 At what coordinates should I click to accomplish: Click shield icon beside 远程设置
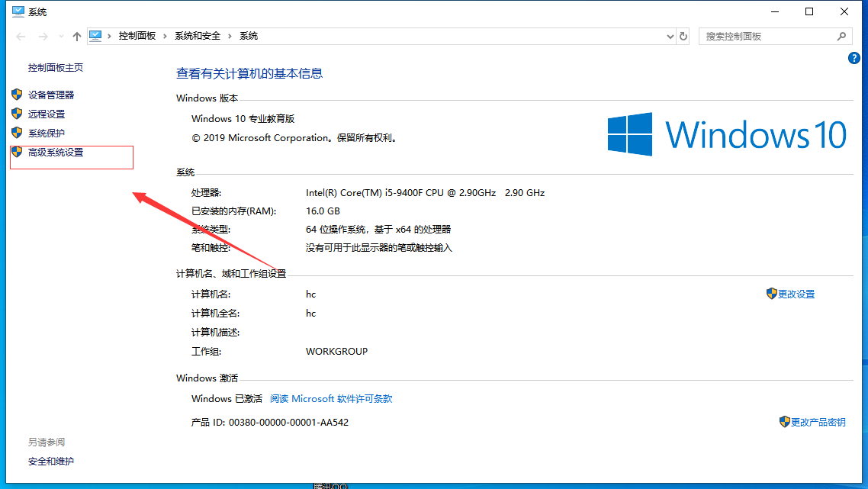click(x=17, y=114)
